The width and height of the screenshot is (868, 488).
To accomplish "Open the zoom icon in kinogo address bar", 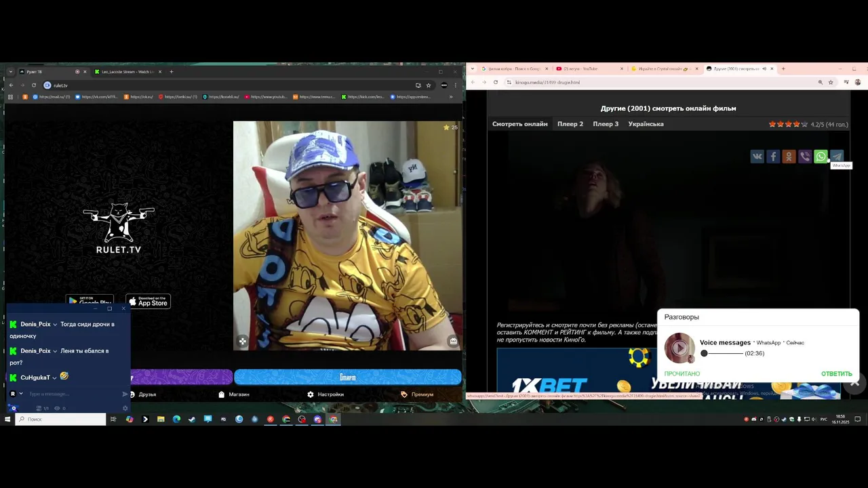I will tap(820, 82).
